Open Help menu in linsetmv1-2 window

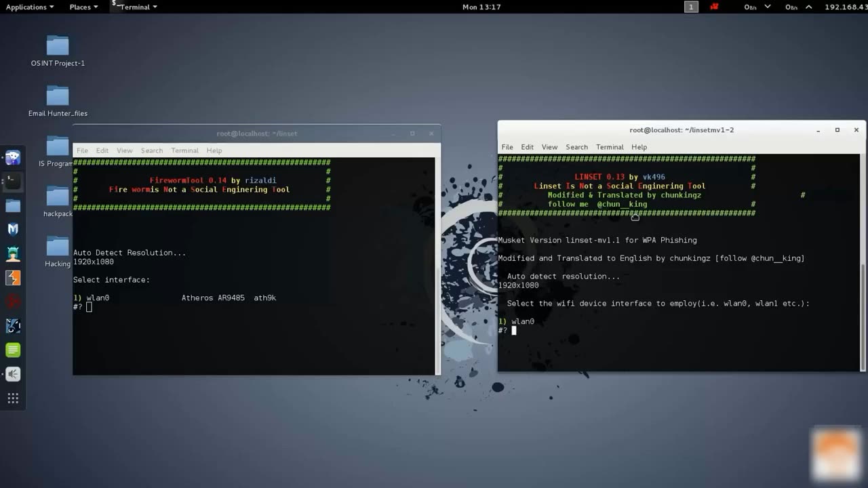[639, 147]
